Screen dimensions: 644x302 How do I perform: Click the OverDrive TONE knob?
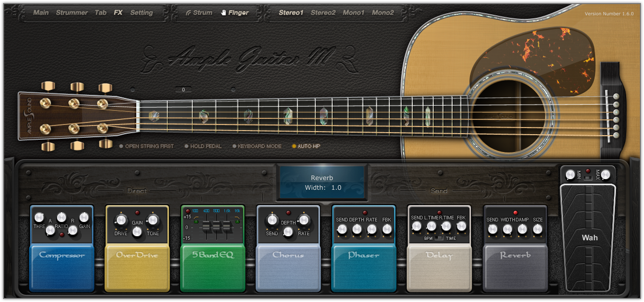(153, 220)
